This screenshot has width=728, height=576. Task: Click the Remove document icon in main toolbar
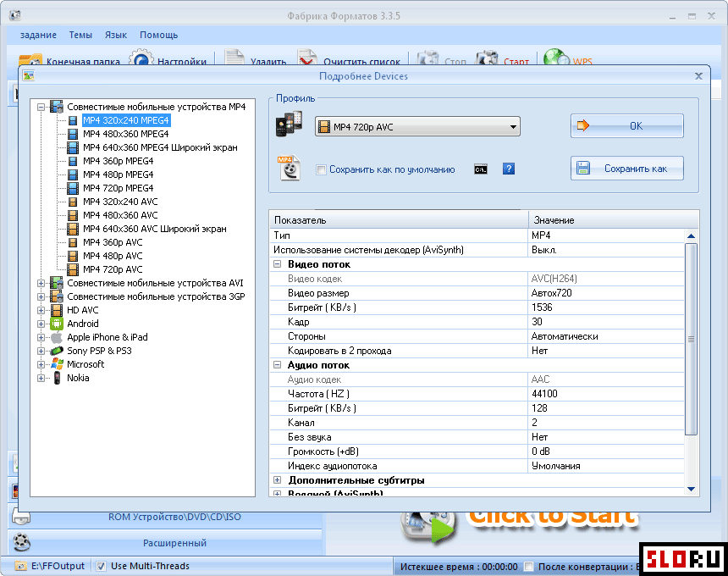(234, 58)
